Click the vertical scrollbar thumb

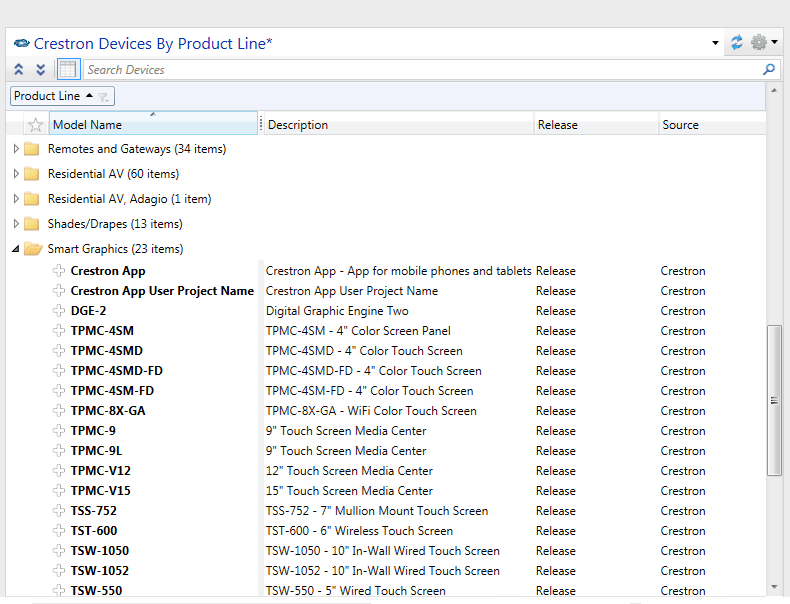(x=774, y=400)
